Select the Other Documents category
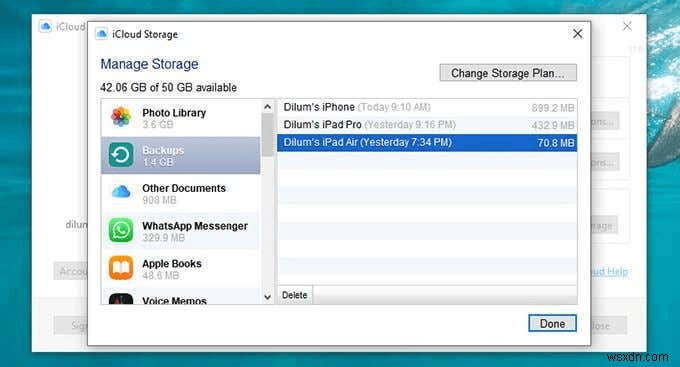This screenshot has width=680, height=367. pyautogui.click(x=181, y=193)
